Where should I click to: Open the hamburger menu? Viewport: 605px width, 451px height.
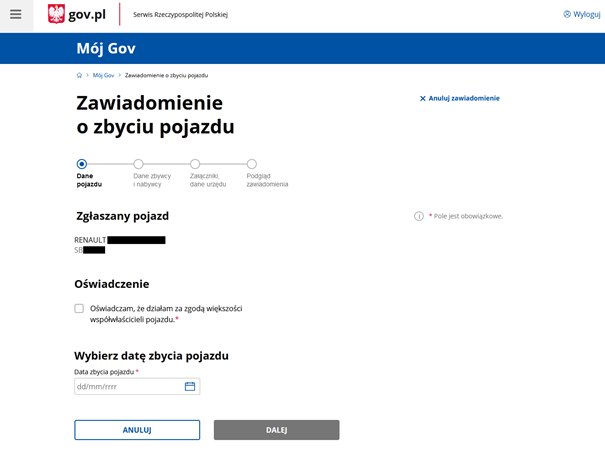point(15,14)
